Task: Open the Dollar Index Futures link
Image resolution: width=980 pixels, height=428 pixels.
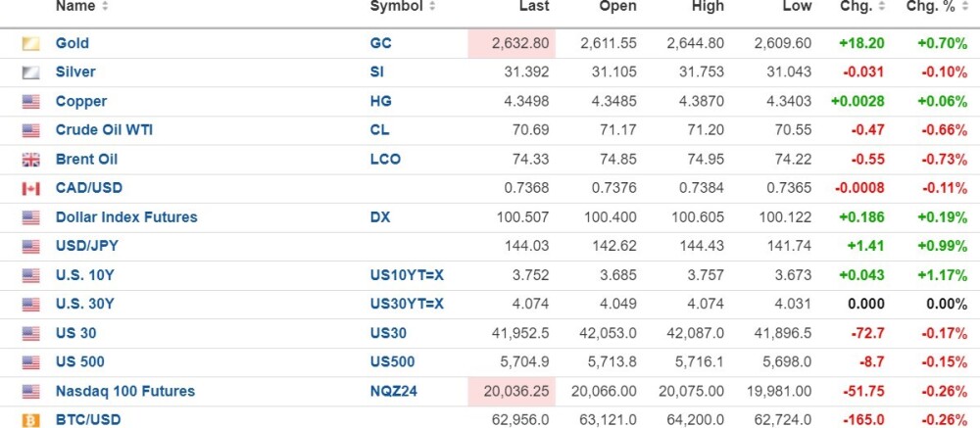Action: [x=126, y=217]
